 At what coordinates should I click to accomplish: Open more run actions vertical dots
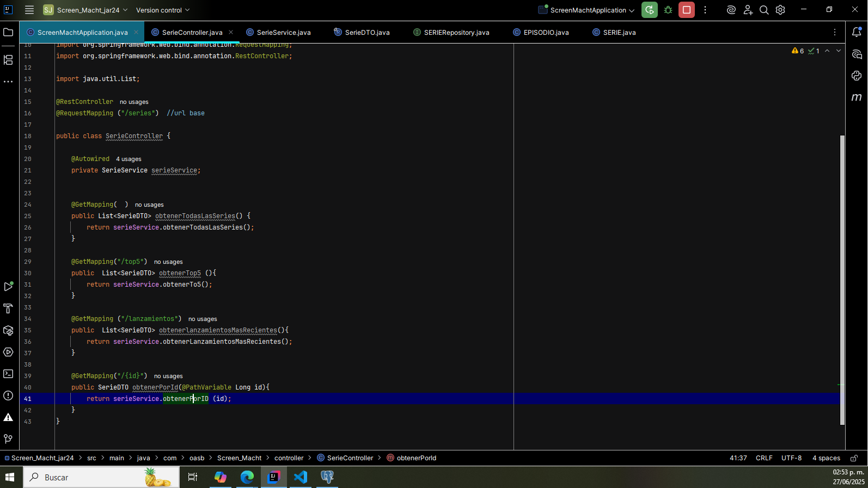click(x=705, y=10)
